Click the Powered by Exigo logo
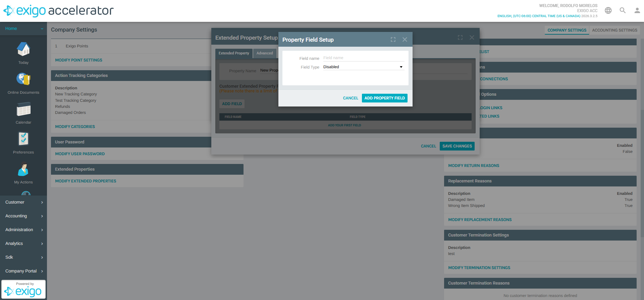The height and width of the screenshot is (300, 644). (x=23, y=289)
